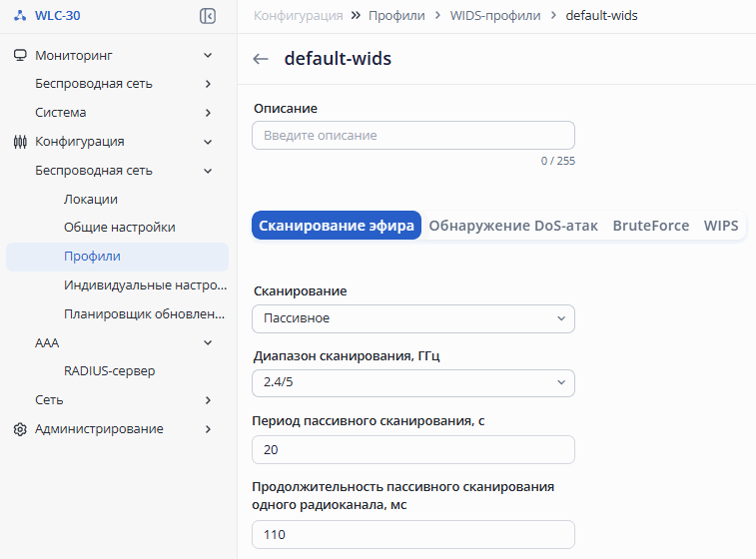Screen dimensions: 756x559
Task: Open the Диапазон сканирования dropdown
Action: 413,383
